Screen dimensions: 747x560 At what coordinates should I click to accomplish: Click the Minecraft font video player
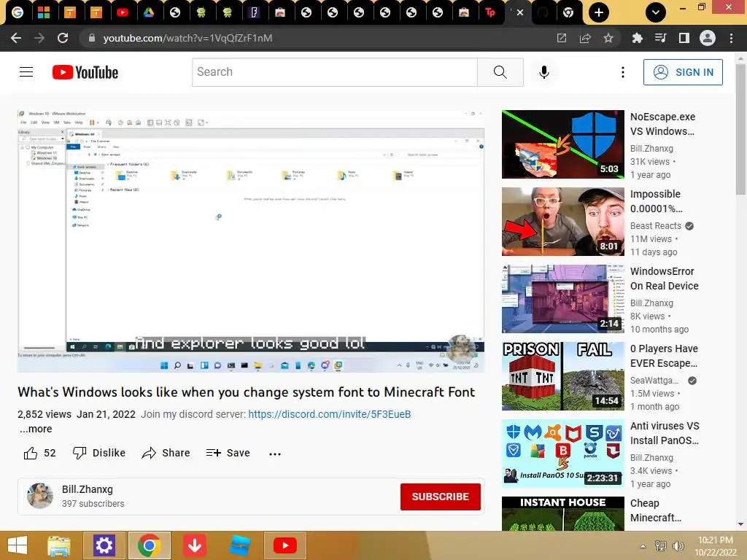click(x=251, y=241)
